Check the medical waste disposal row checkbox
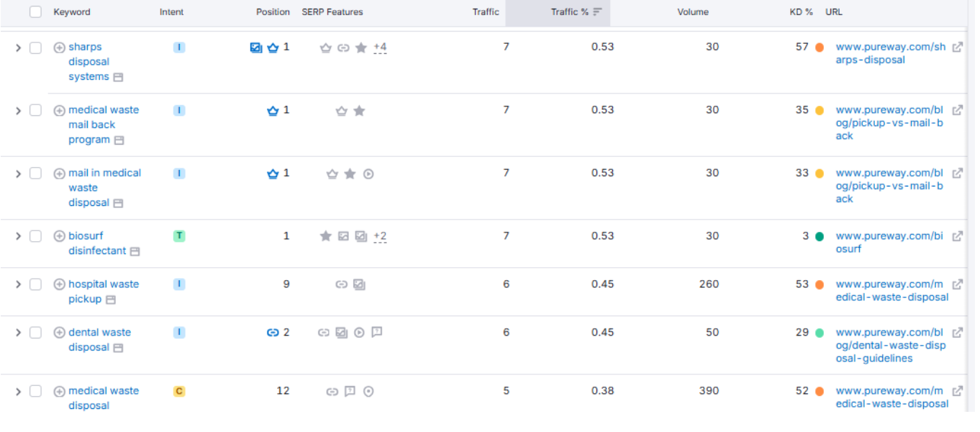This screenshot has width=980, height=432. pyautogui.click(x=35, y=391)
